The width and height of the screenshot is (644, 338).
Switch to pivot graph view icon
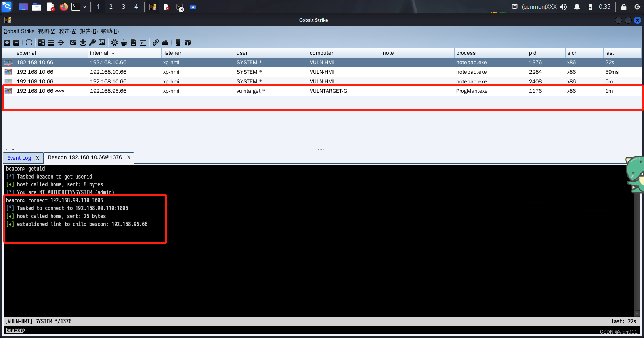pos(42,42)
